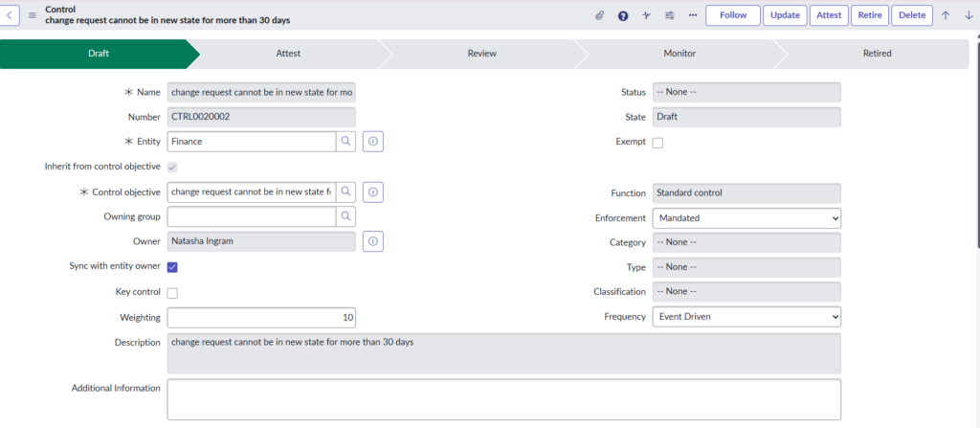Click the paperclip attachments icon
Screen dimensions: 980x428
(600, 15)
